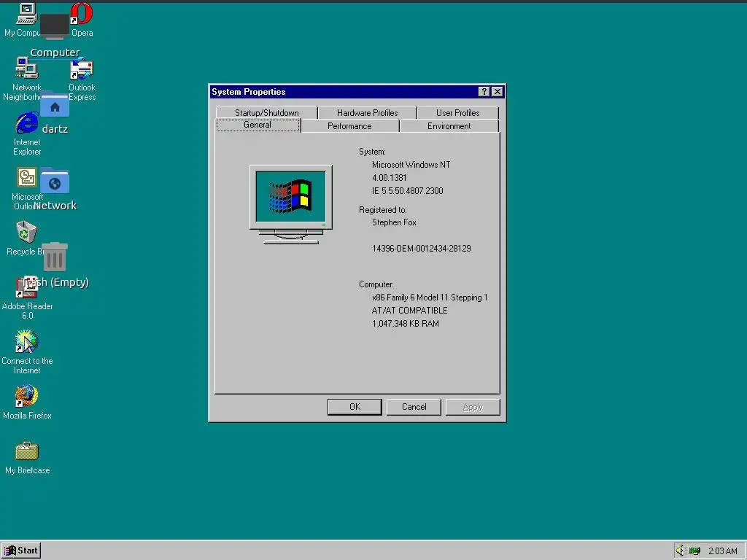This screenshot has width=747, height=560.
Task: Click the 2:03 AM clock
Action: click(x=722, y=551)
